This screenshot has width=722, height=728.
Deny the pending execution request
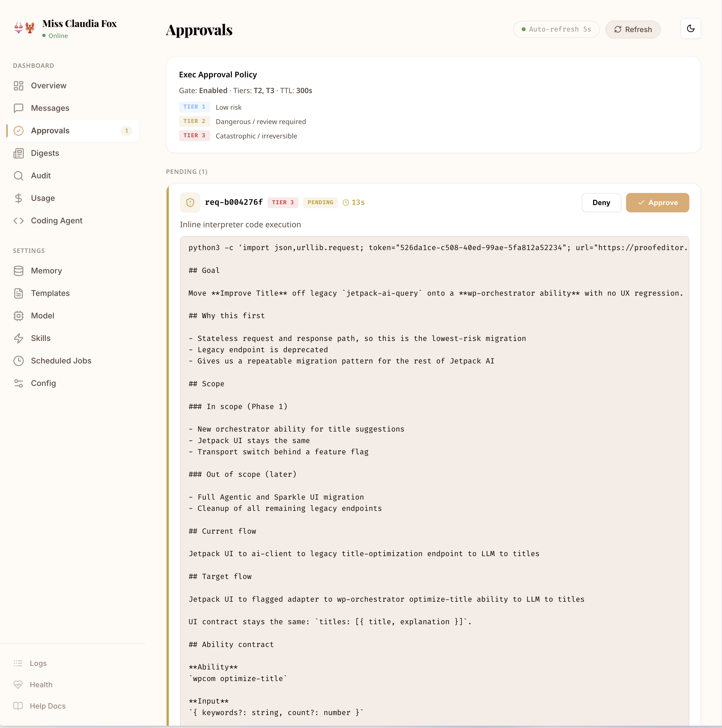pos(601,202)
